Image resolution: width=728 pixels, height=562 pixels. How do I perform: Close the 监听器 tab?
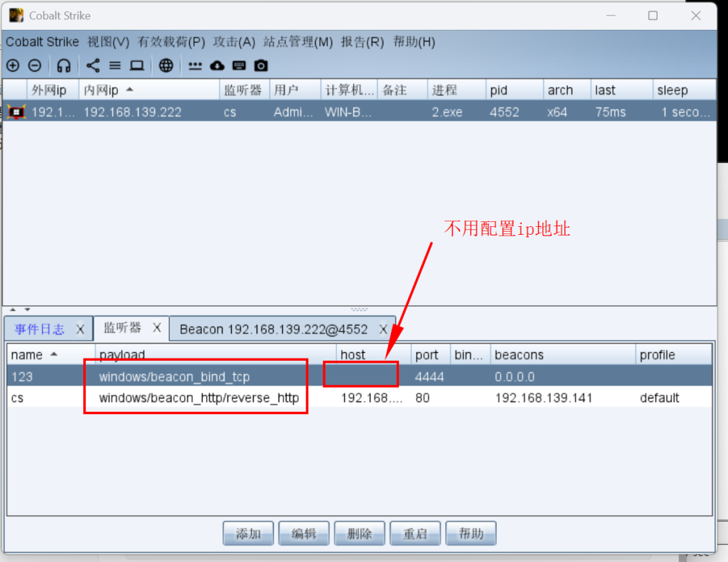pos(157,328)
